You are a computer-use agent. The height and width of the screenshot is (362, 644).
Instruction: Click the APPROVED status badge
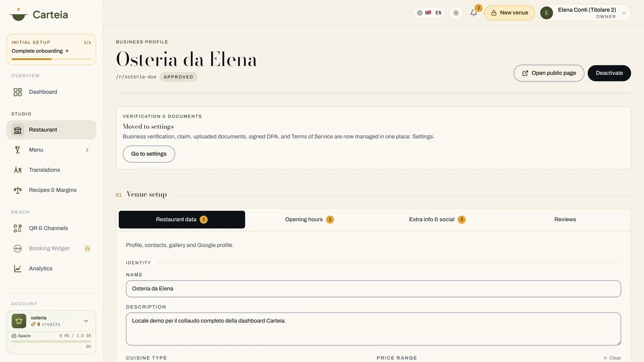(179, 77)
